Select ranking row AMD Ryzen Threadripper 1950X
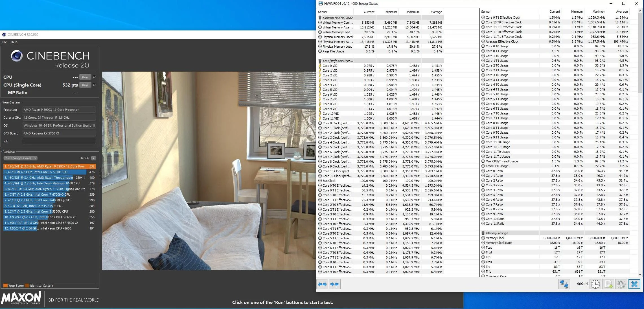 [x=50, y=178]
